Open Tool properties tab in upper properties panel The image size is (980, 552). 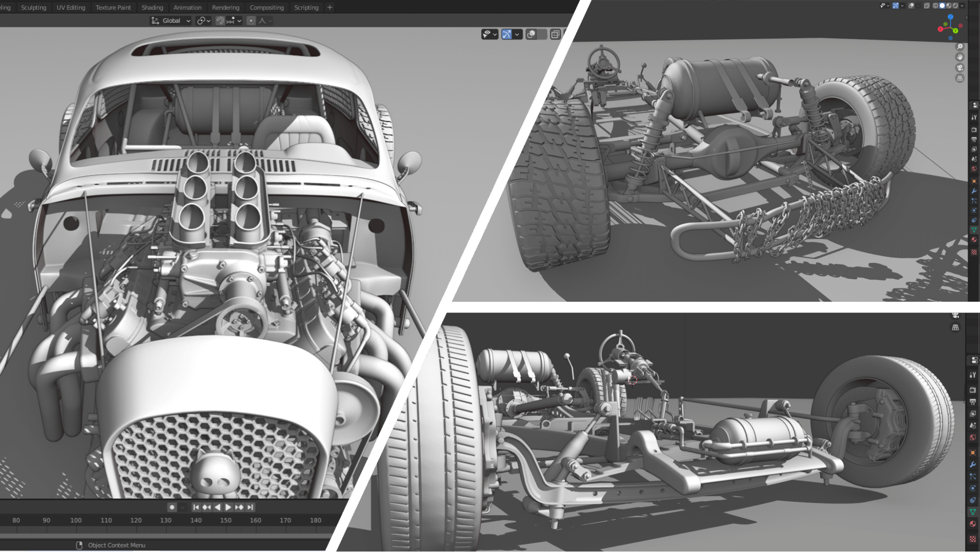tap(974, 117)
